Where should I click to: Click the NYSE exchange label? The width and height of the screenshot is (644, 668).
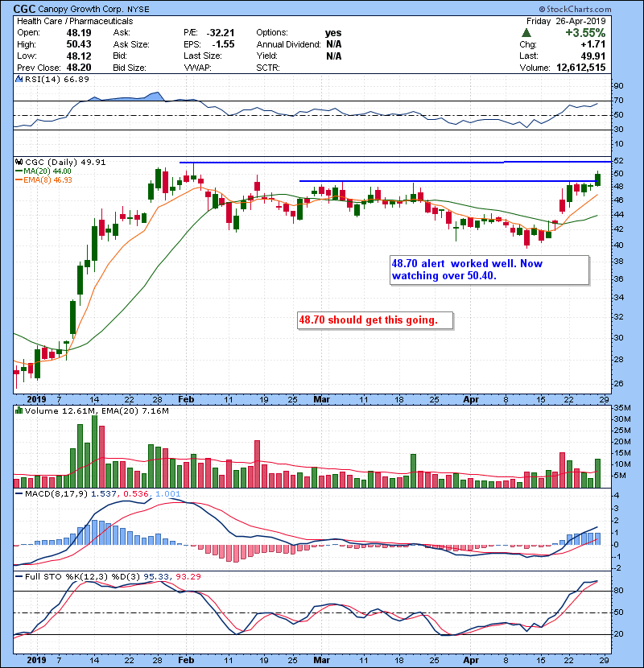pos(138,10)
